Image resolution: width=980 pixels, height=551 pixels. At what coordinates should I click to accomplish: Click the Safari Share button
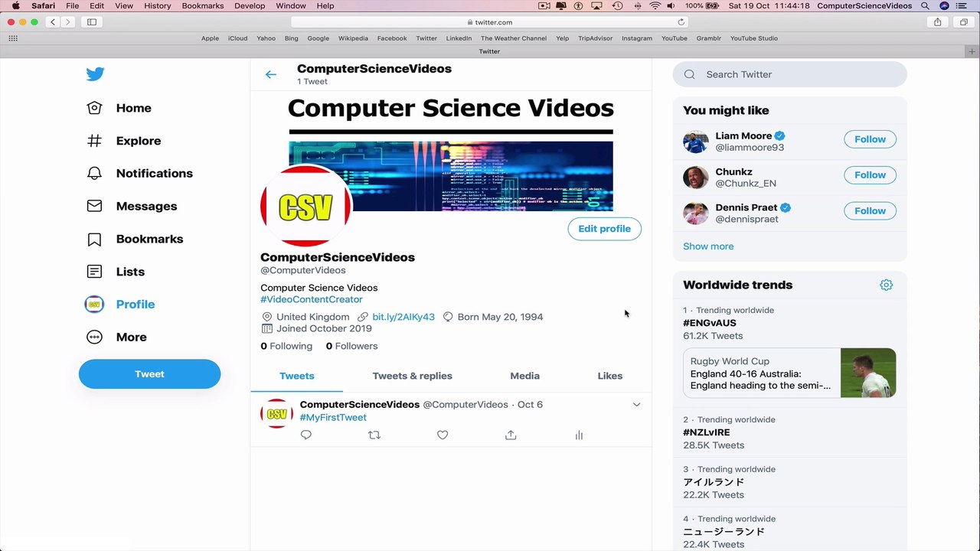tap(938, 22)
